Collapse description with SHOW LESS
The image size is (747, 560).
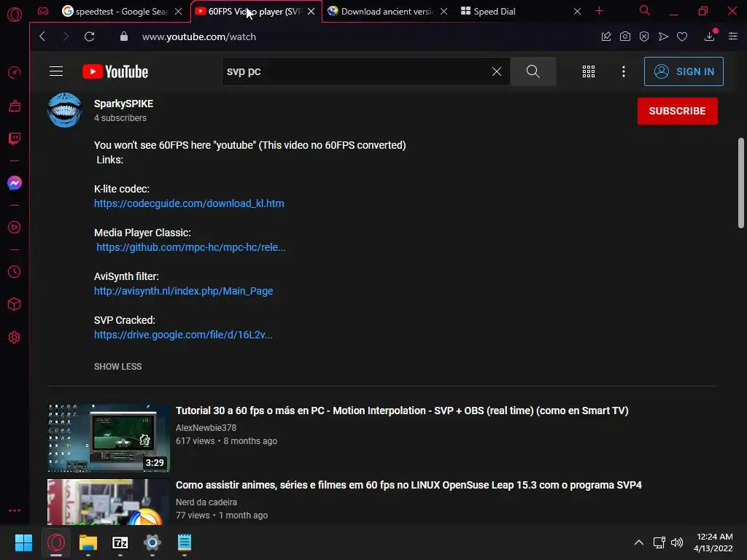(x=117, y=367)
